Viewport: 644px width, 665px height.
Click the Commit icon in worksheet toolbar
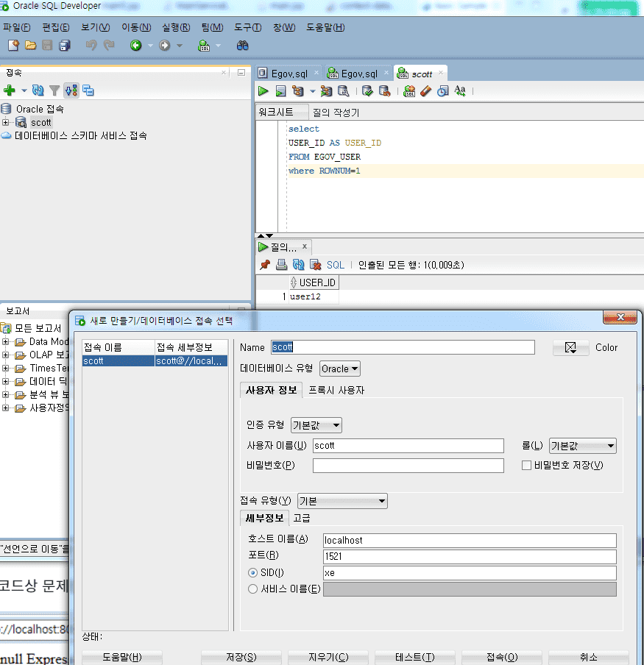point(367,91)
